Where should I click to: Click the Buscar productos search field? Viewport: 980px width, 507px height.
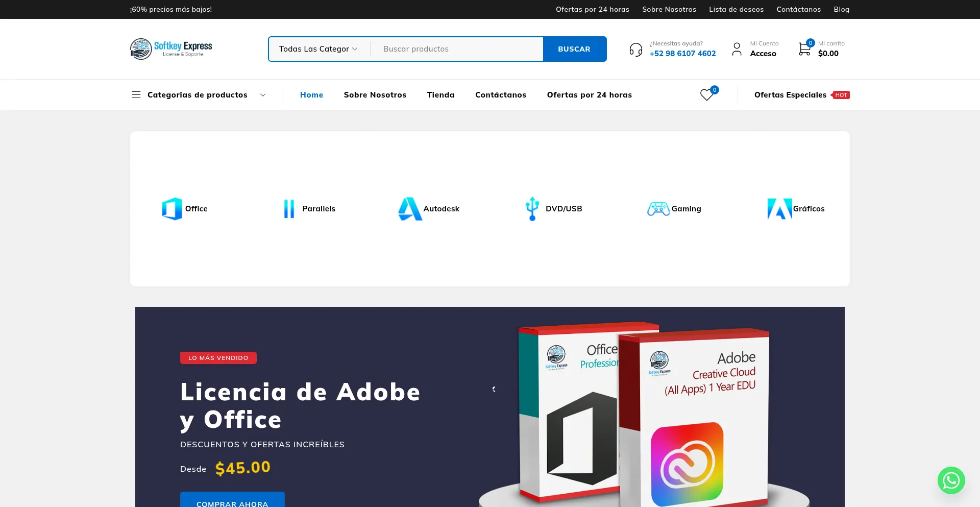point(457,49)
